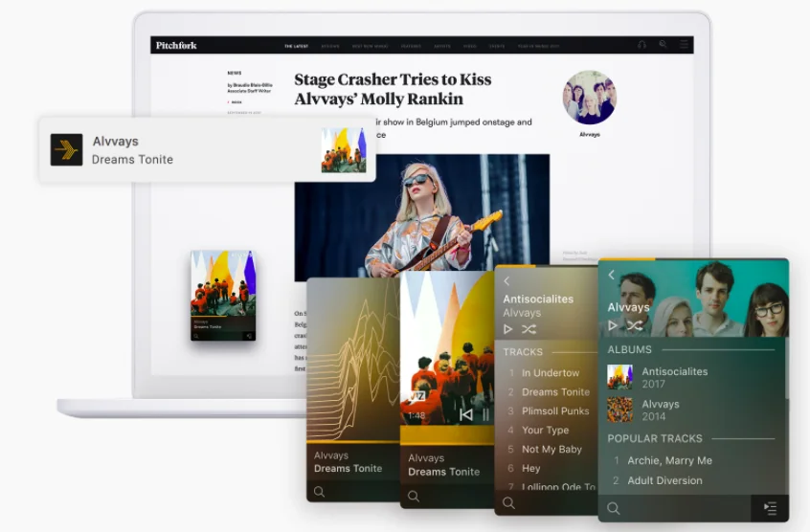Go back from the Alvvays artist panel

coord(611,275)
